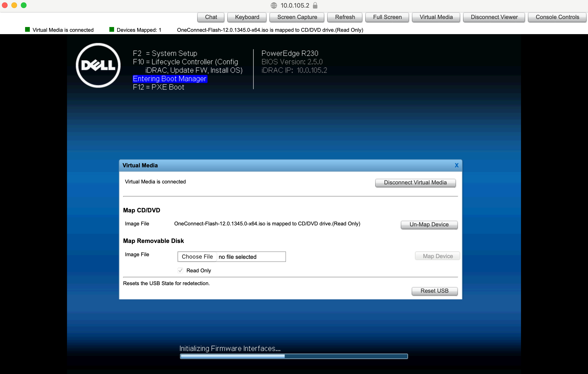Open Console Controls
Screen dimensions: 588x374
pyautogui.click(x=557, y=17)
